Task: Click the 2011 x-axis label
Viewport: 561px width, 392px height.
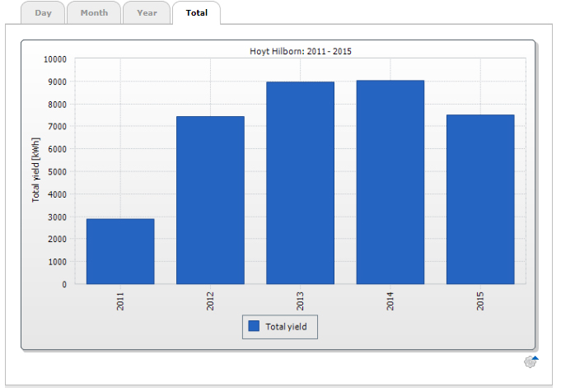Action: [120, 301]
